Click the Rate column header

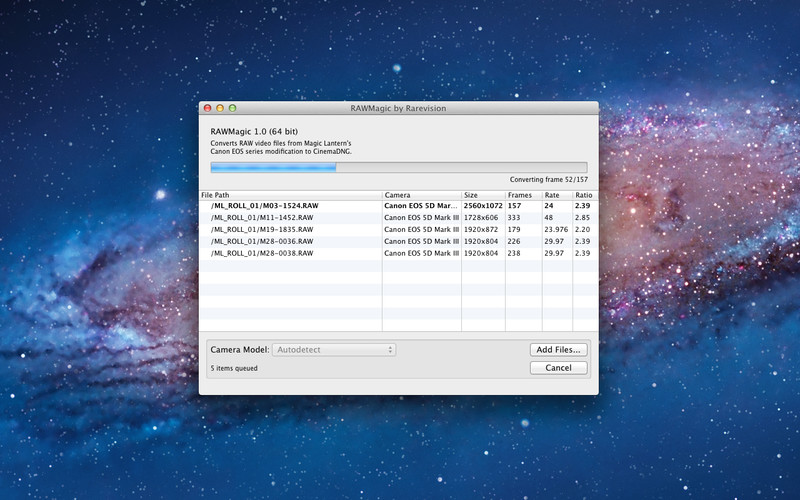coord(556,195)
